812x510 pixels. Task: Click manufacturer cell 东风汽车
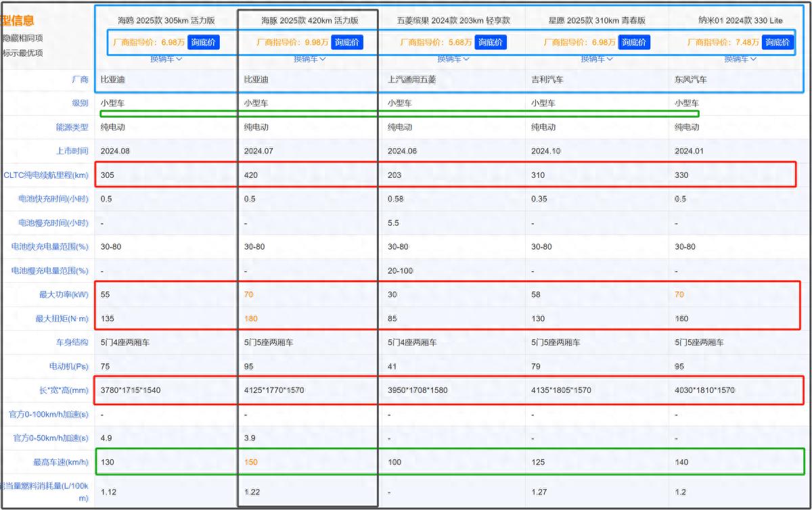coord(691,79)
